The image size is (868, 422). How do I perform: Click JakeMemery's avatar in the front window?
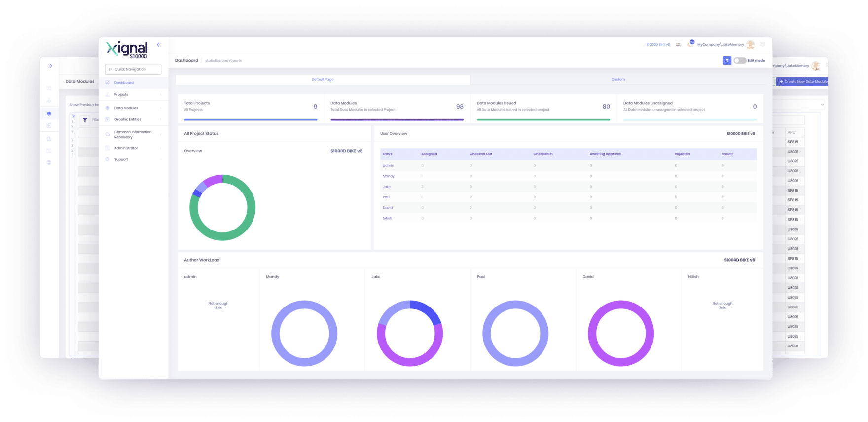pyautogui.click(x=750, y=45)
